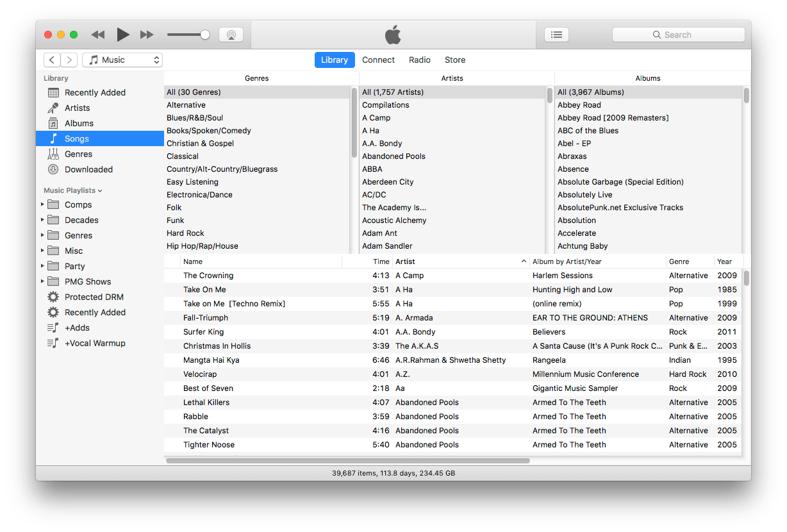Screen dimensions: 787x532
Task: Select Adam Sandler in the Artists column
Action: point(452,246)
